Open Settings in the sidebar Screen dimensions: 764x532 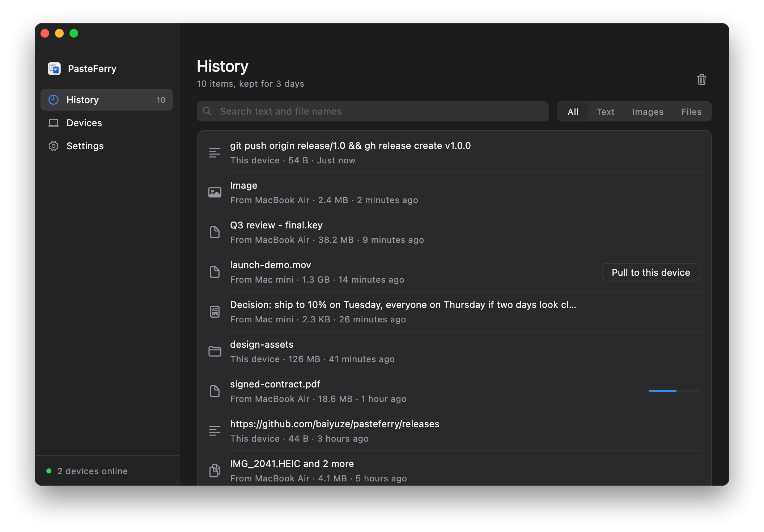[x=107, y=146]
